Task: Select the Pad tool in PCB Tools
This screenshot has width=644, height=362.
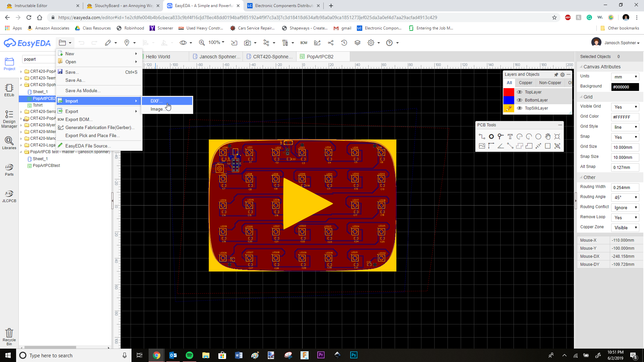Action: tap(491, 136)
